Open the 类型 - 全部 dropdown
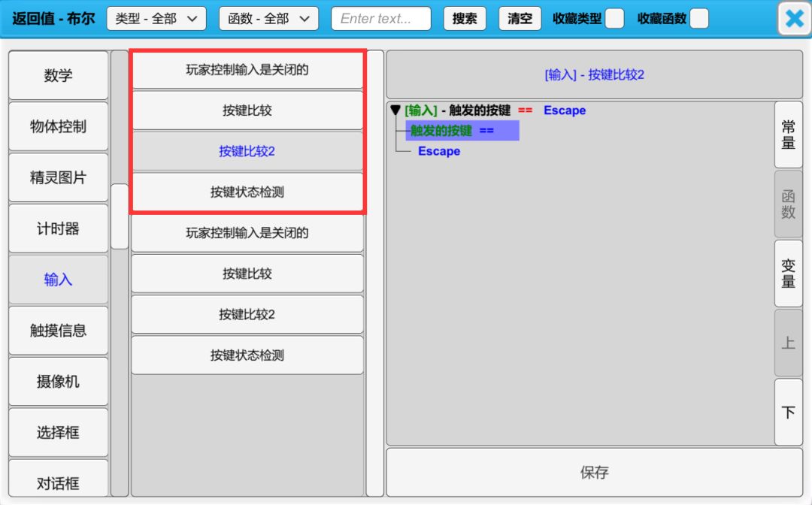 coord(156,19)
